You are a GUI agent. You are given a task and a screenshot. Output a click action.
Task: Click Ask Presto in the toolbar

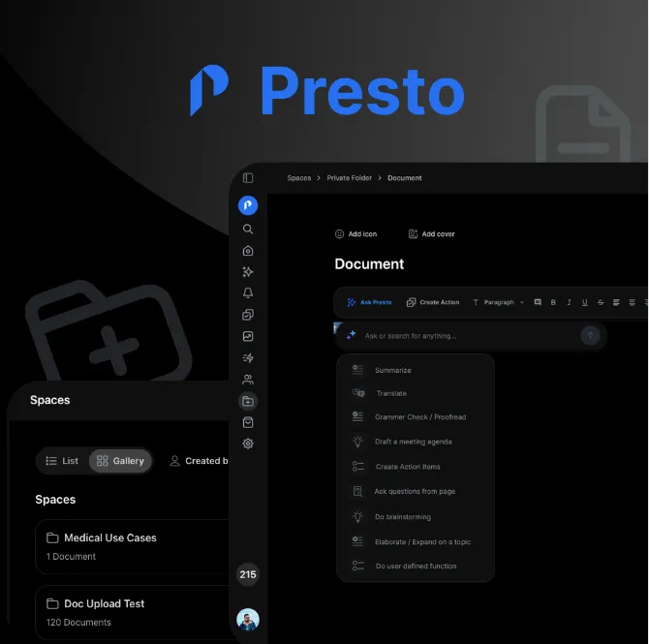369,302
